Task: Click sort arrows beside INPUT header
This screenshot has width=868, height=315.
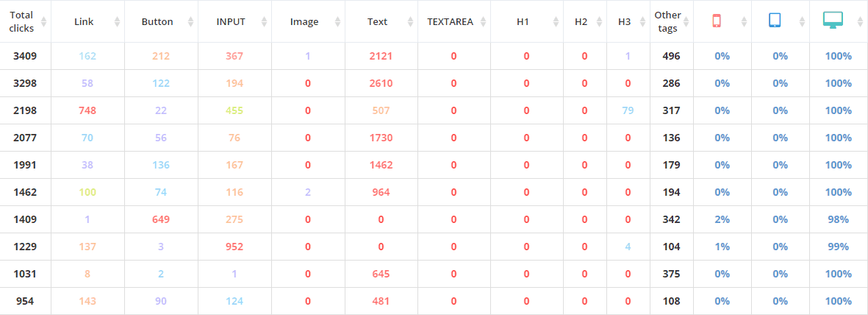Action: (264, 22)
